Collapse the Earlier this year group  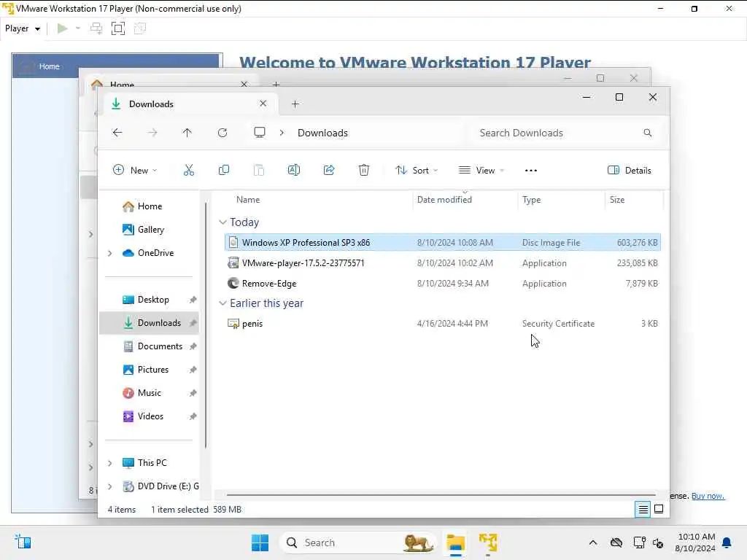(x=222, y=303)
